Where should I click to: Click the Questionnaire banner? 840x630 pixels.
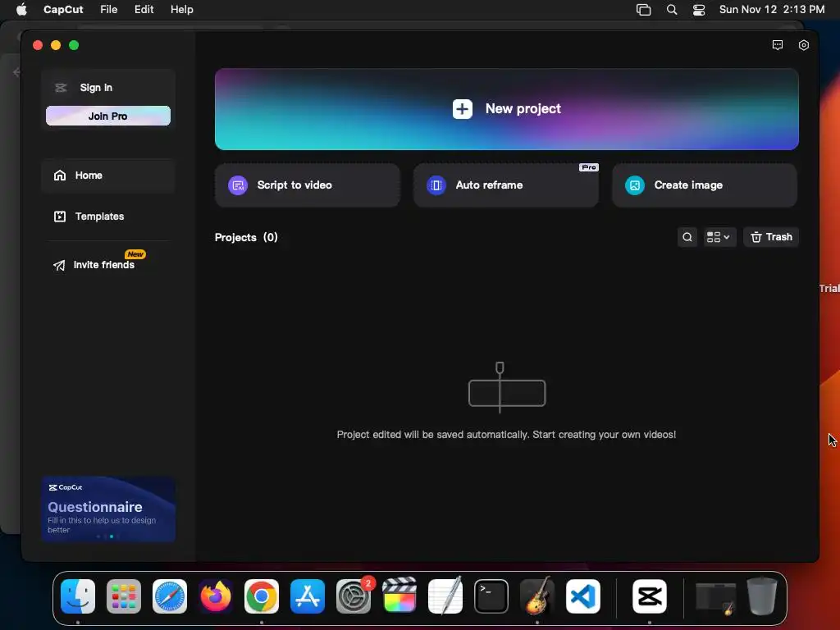108,509
